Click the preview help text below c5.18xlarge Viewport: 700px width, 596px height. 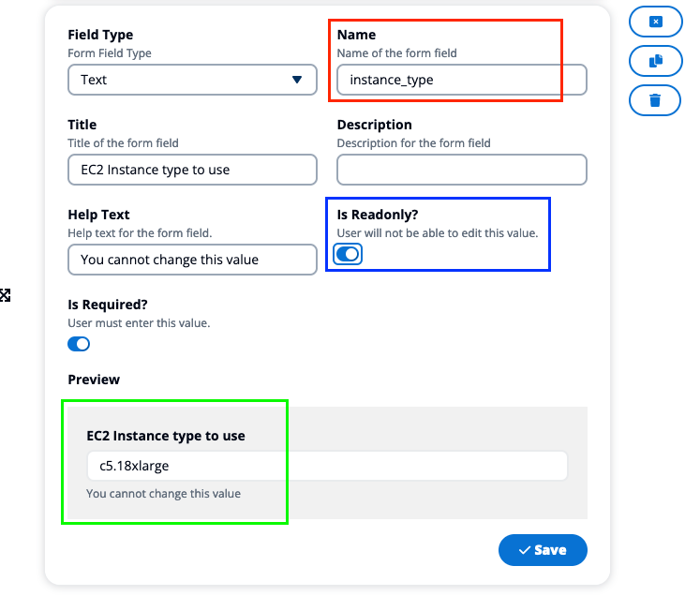click(163, 493)
